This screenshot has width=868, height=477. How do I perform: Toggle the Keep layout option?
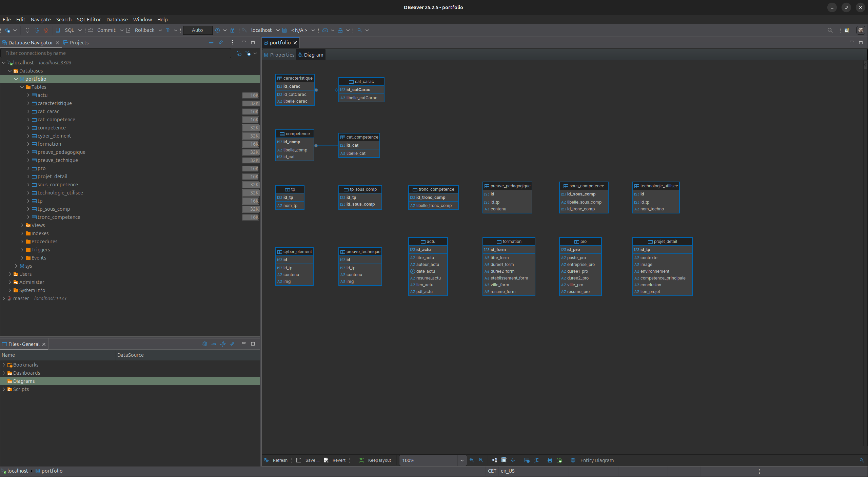coord(375,460)
